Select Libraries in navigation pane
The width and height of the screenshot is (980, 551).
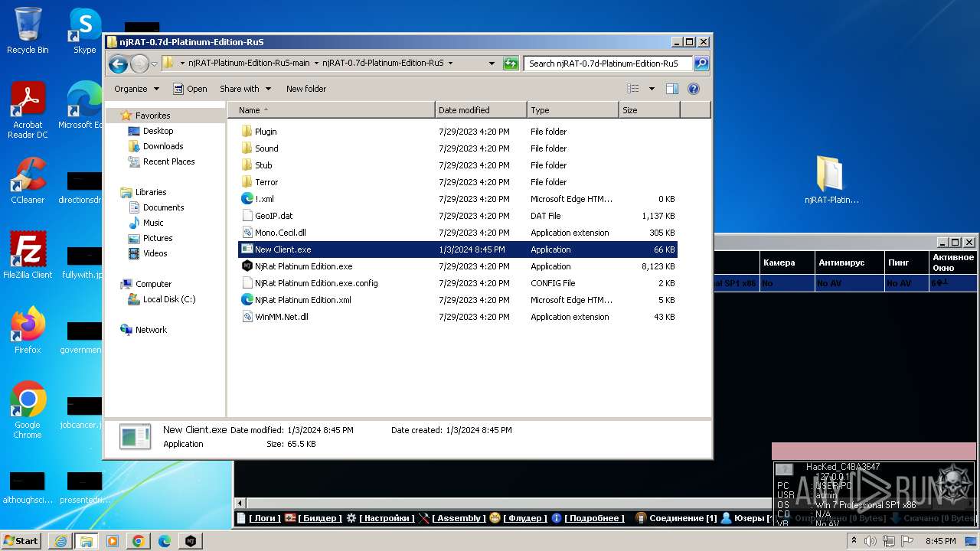[x=150, y=192]
